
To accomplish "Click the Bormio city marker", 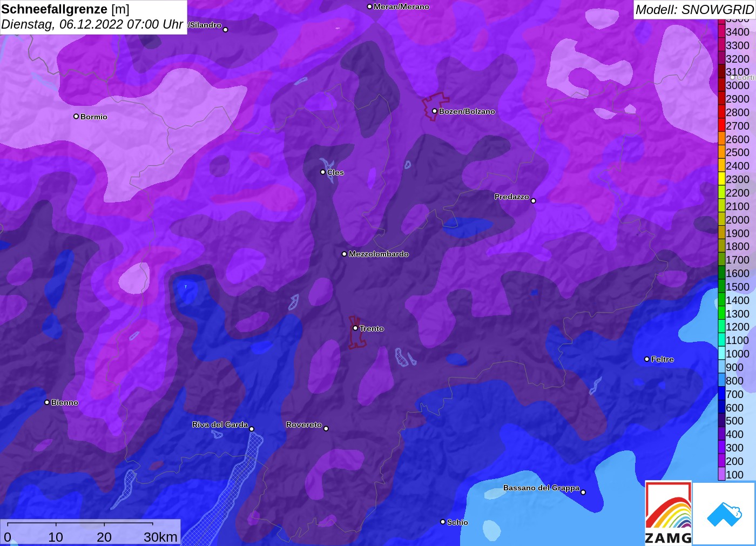I will pyautogui.click(x=76, y=117).
